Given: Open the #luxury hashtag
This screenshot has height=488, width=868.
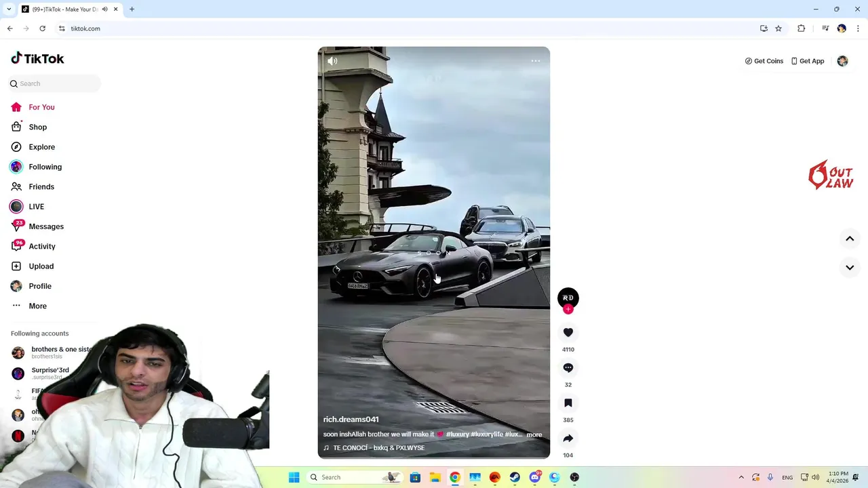Looking at the screenshot, I should (x=458, y=434).
